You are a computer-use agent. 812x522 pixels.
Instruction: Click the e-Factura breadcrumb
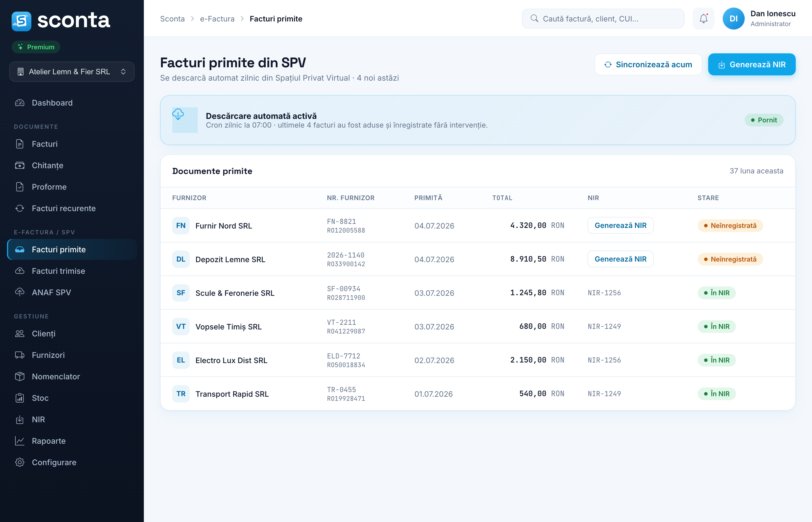217,19
